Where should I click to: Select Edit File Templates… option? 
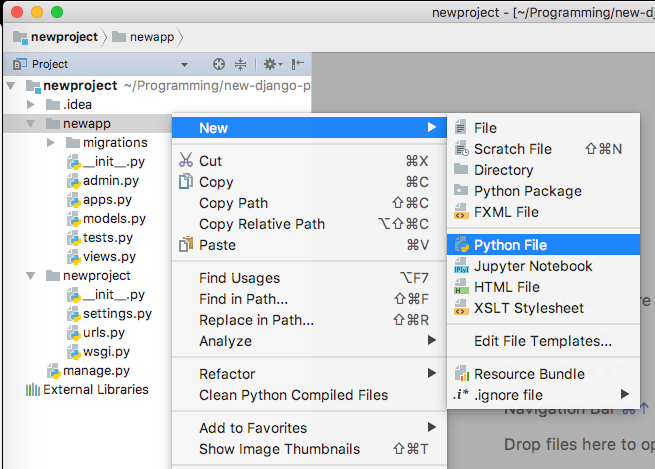[542, 341]
